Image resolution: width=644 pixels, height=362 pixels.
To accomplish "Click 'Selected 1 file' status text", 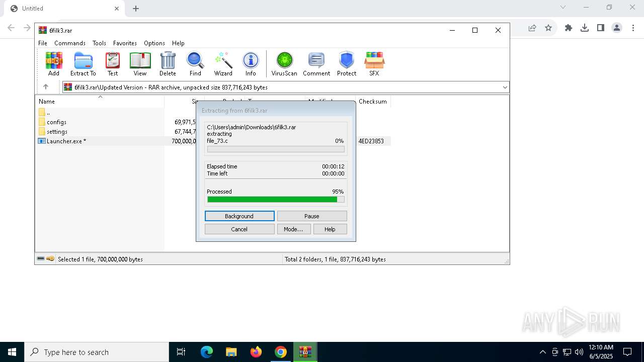I will (x=100, y=259).
